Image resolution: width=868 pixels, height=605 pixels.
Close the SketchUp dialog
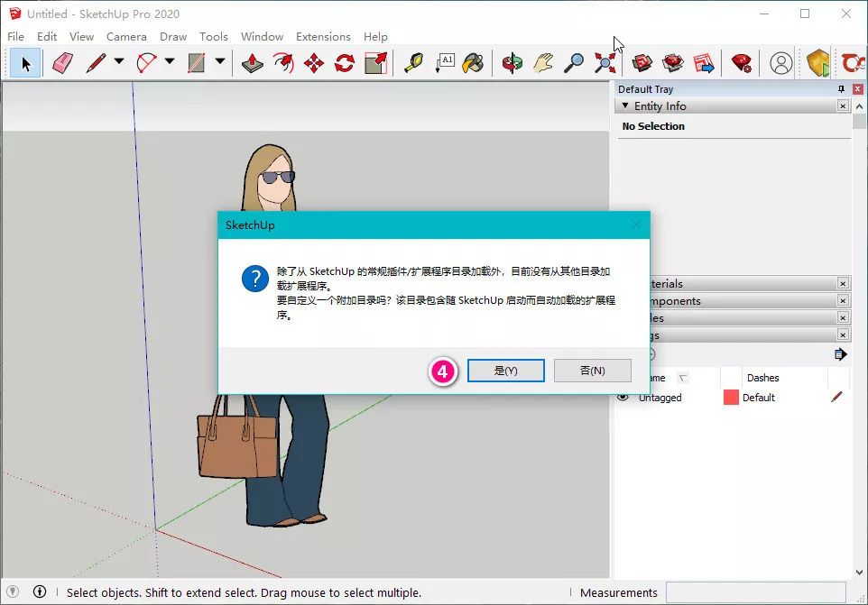coord(636,225)
